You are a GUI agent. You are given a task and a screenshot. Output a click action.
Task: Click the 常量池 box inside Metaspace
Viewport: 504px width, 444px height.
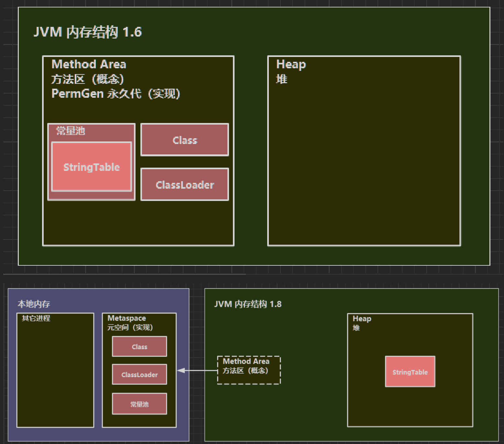pyautogui.click(x=139, y=404)
